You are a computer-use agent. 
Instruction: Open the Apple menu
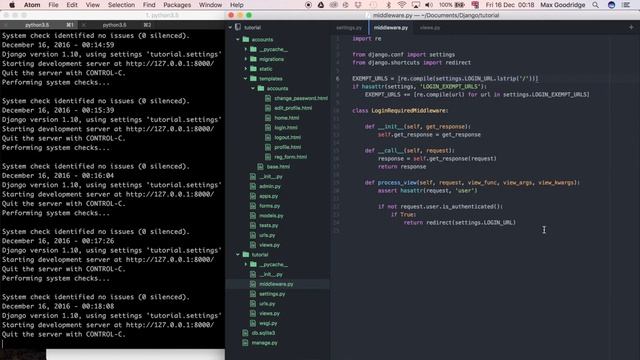pos(12,5)
